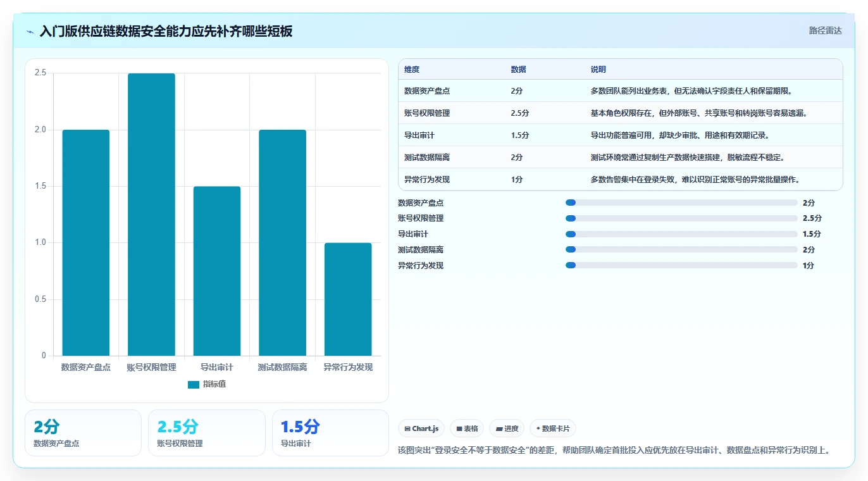Click the 测试数据隔离 progress bar

click(681, 249)
